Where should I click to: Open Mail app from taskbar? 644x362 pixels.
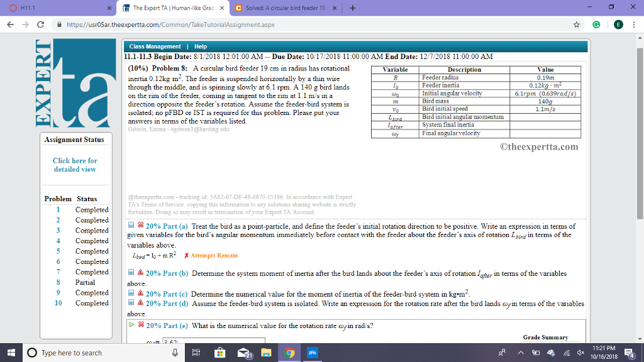click(244, 353)
